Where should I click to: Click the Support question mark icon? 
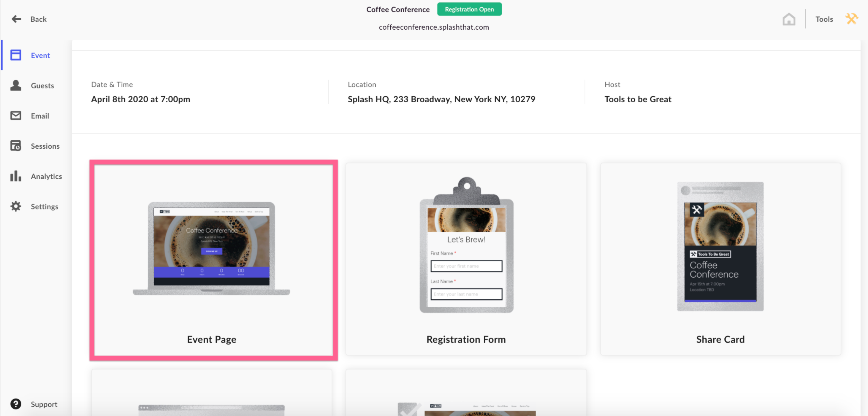[x=16, y=404]
